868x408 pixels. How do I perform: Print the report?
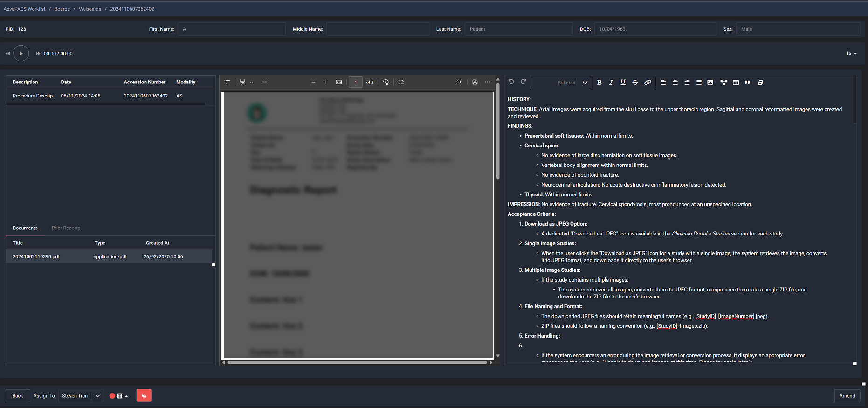pos(760,83)
